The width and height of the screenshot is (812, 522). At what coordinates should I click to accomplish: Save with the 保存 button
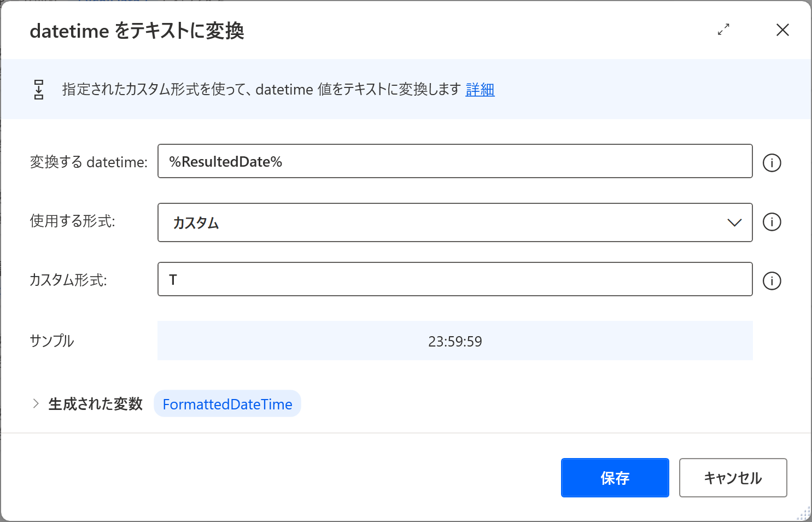click(x=615, y=478)
